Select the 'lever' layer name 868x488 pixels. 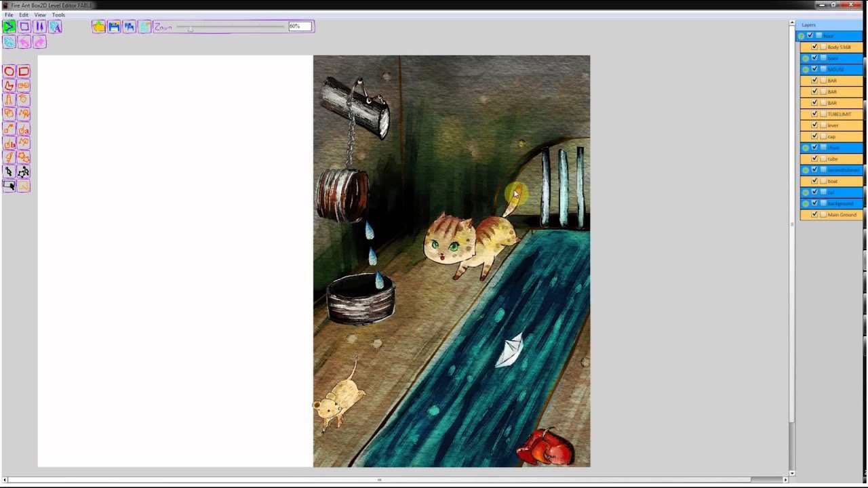pos(833,125)
